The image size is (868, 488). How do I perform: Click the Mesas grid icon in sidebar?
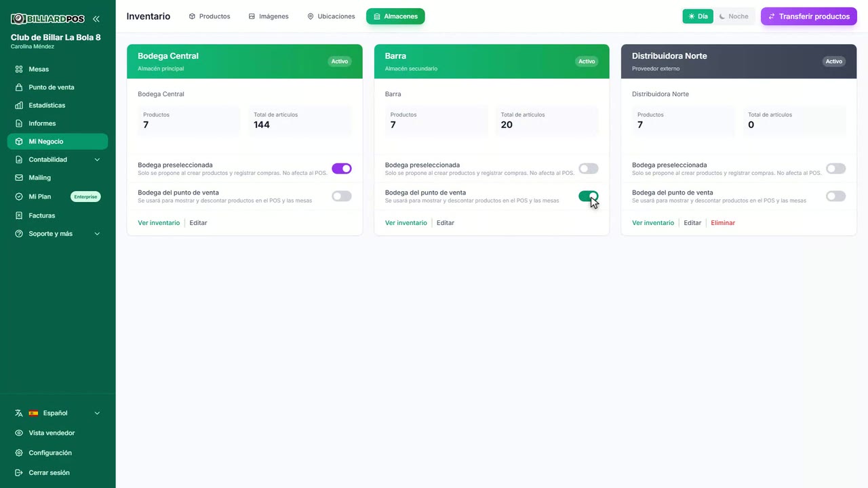pos(19,69)
